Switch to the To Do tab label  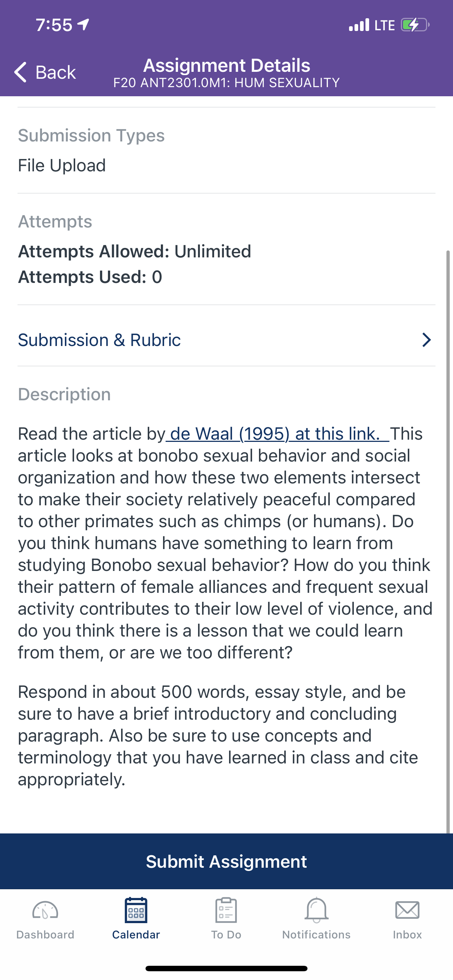pyautogui.click(x=226, y=935)
